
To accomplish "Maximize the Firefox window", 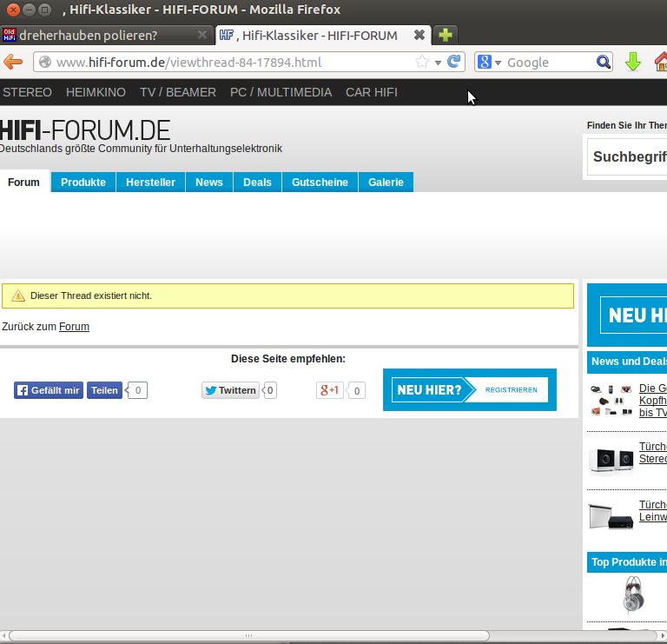I will pos(44,10).
